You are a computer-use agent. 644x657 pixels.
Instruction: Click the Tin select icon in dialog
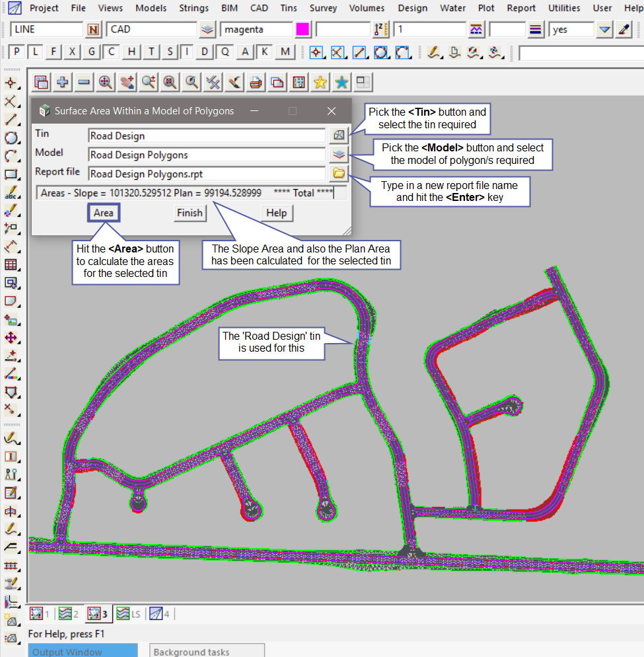[x=338, y=135]
